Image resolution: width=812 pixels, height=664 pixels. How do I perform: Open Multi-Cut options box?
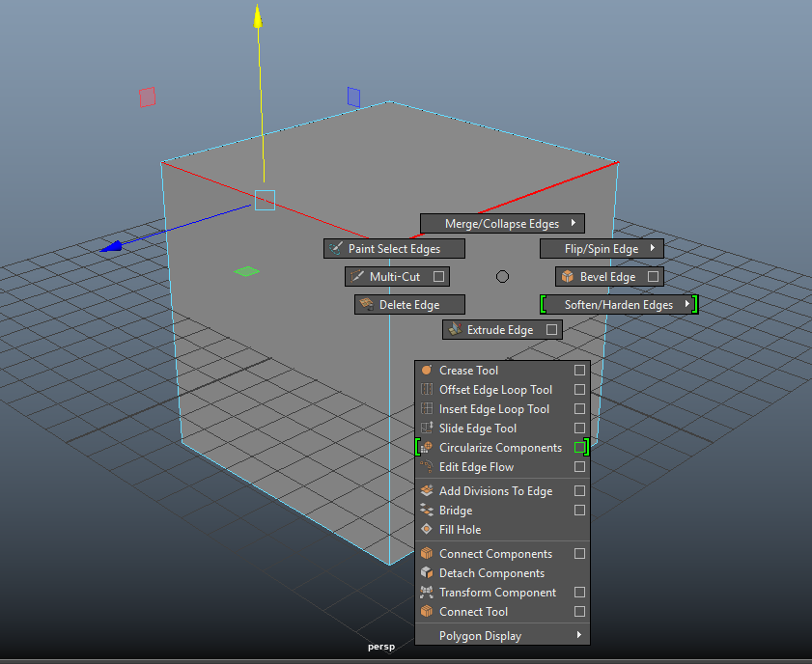438,276
